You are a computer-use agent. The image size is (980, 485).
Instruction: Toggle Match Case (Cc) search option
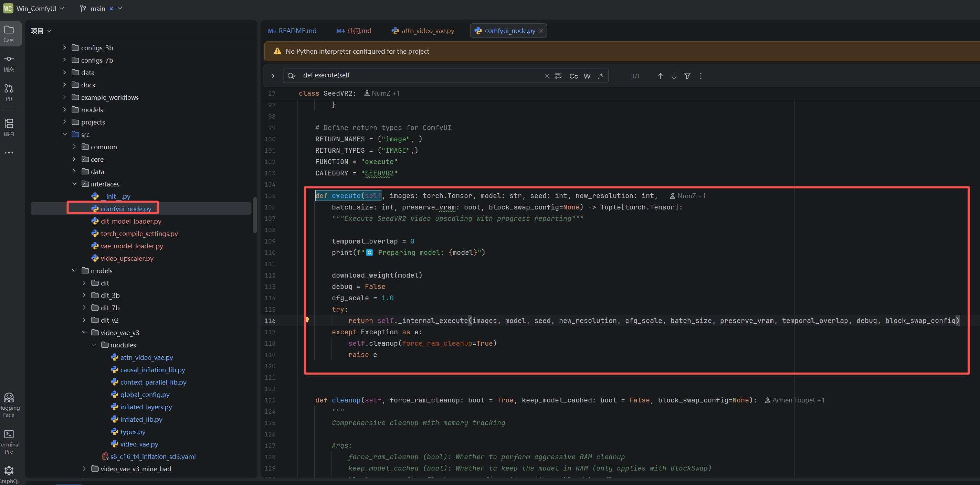click(x=573, y=76)
